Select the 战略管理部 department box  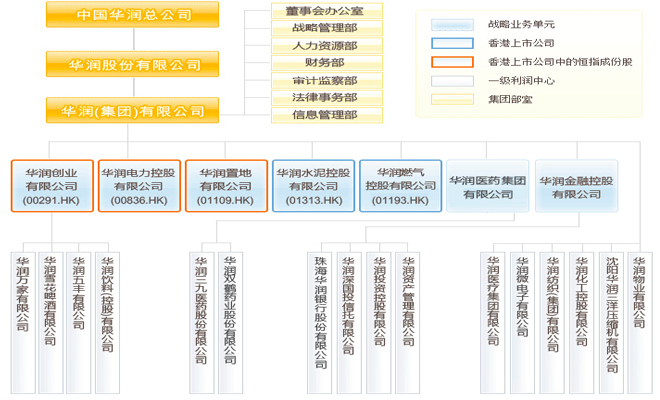pyautogui.click(x=327, y=28)
